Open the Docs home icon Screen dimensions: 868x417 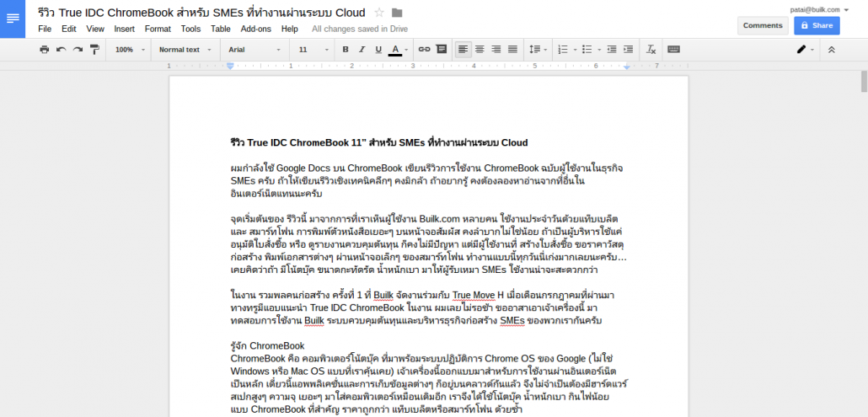13,19
